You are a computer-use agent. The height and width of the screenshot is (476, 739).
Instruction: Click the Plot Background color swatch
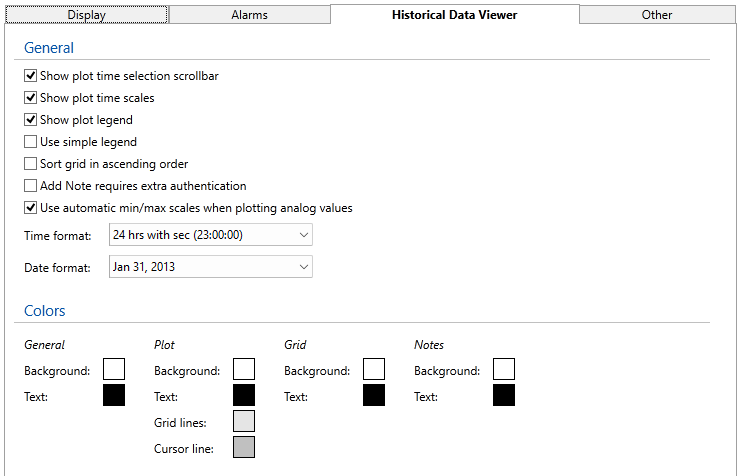tap(244, 370)
